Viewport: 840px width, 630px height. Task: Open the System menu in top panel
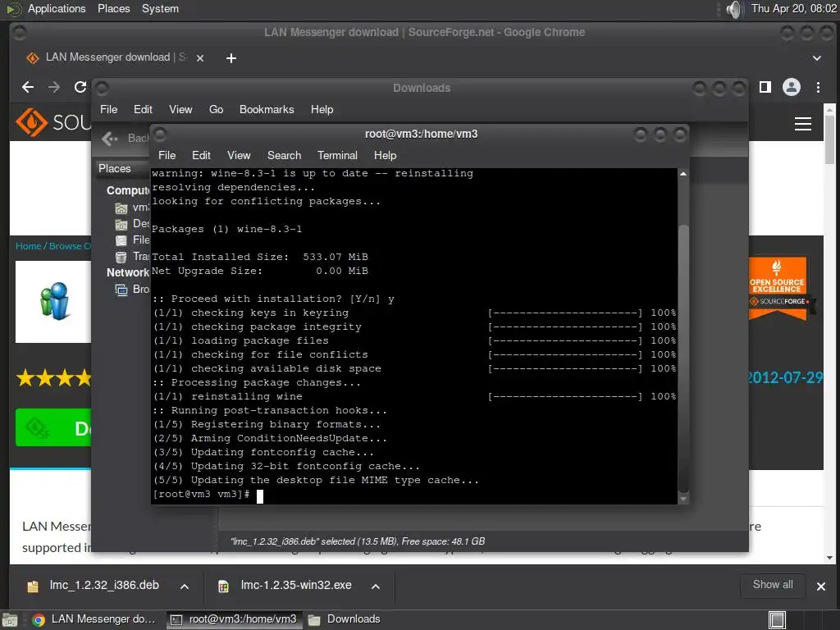pos(160,8)
